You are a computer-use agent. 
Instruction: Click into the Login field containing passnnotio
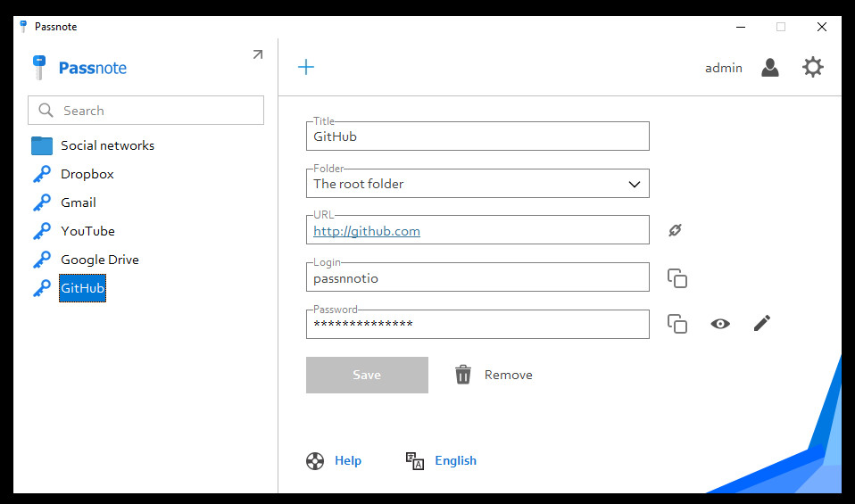477,277
